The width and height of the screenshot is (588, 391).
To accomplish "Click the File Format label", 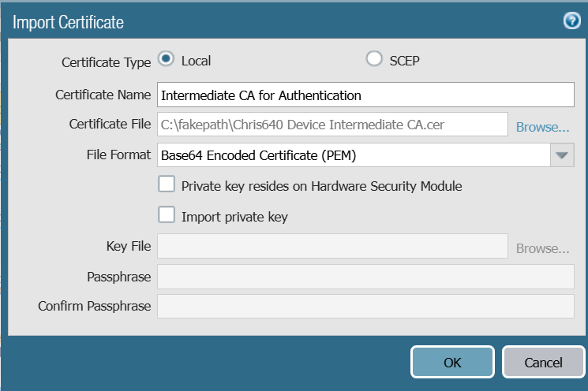I will point(118,155).
